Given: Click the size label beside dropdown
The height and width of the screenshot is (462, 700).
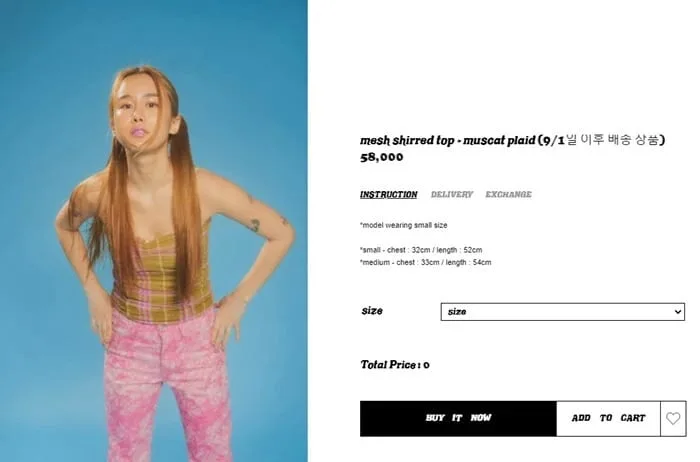Looking at the screenshot, I should pyautogui.click(x=372, y=311).
